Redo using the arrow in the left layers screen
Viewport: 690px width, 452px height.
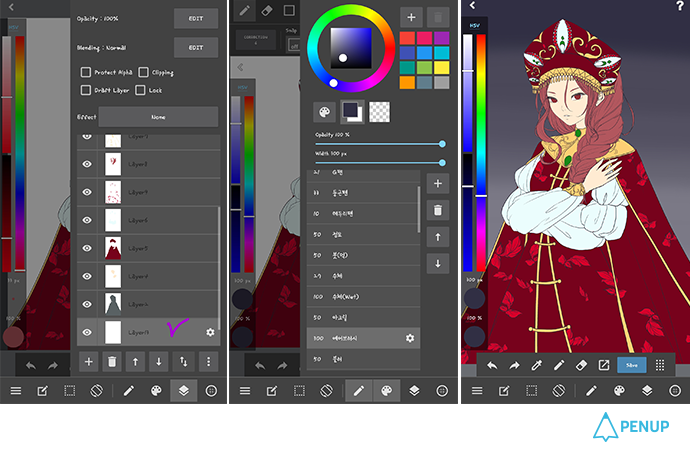tap(53, 365)
